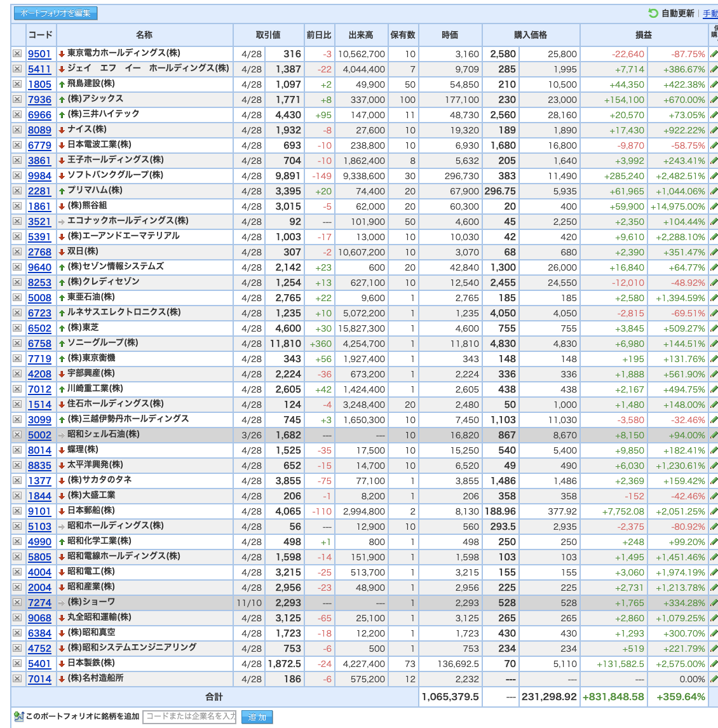This screenshot has width=718, height=728.
Task: Edit the 東京電力ホールディングス row with its pencil icon
Action: [x=714, y=54]
